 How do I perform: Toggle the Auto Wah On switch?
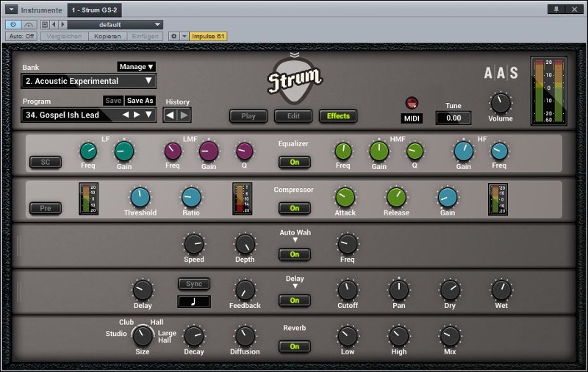click(295, 254)
